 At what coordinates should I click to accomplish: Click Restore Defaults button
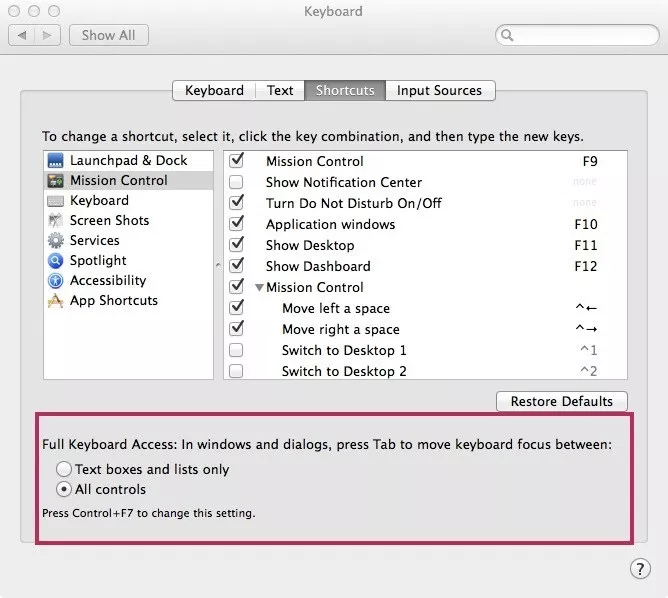(561, 401)
